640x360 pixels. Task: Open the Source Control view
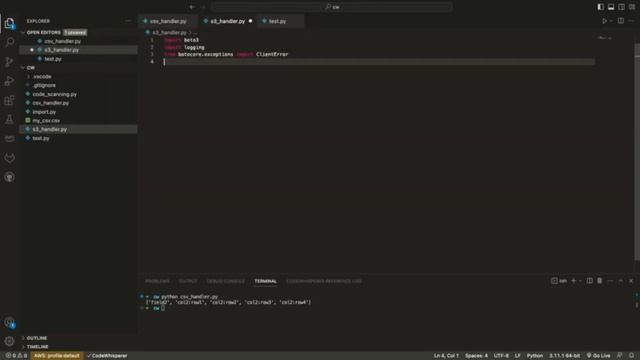pos(9,62)
